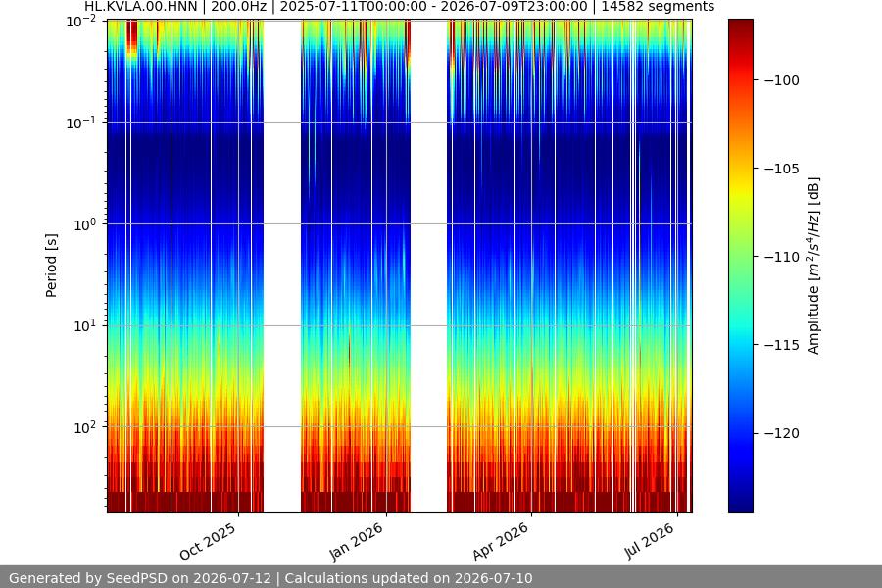Click the 'Apr 2026' x-axis label
The image size is (882, 588).
(x=501, y=541)
